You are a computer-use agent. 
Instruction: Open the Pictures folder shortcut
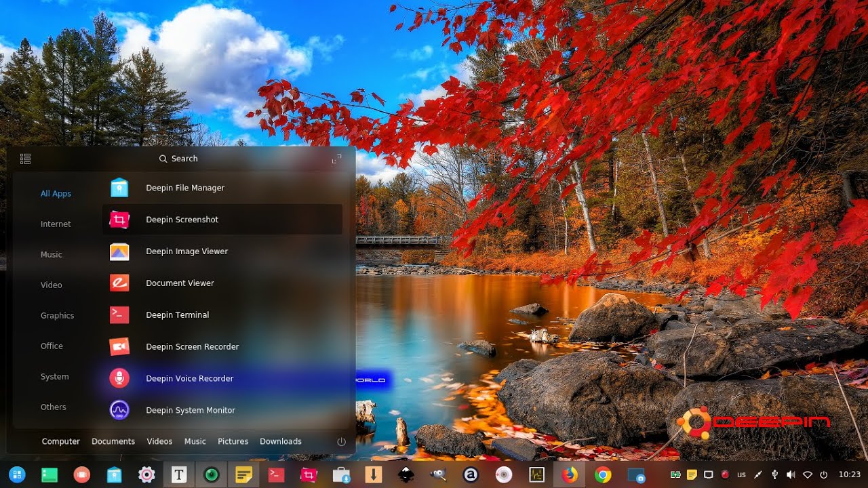coord(233,441)
